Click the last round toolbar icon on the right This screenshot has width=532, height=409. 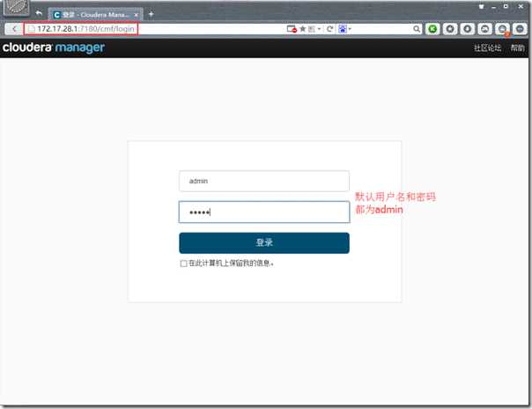click(x=520, y=29)
